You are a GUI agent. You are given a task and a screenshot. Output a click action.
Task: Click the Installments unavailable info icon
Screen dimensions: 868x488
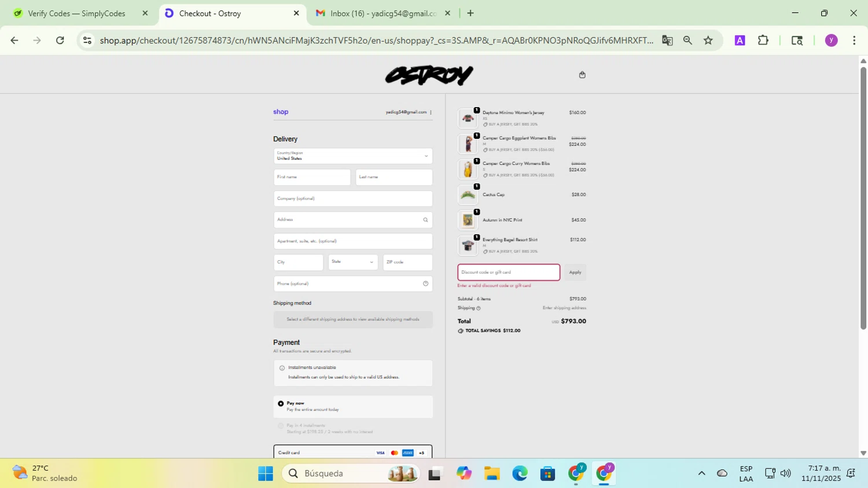(x=282, y=368)
